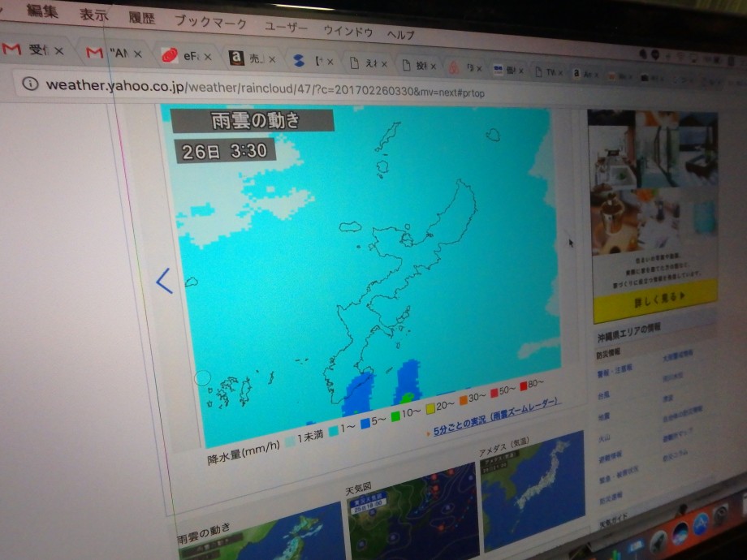Click the blue S favicon

pos(299,61)
